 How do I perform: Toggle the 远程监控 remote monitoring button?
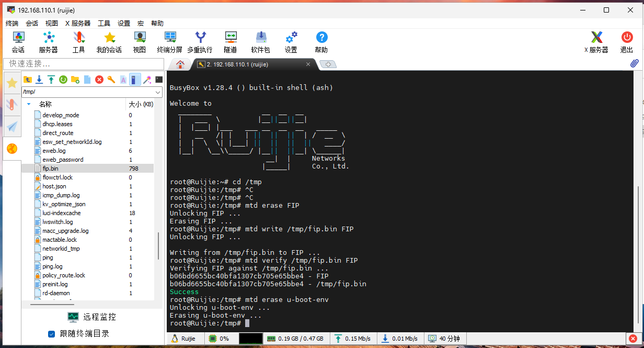pos(92,317)
